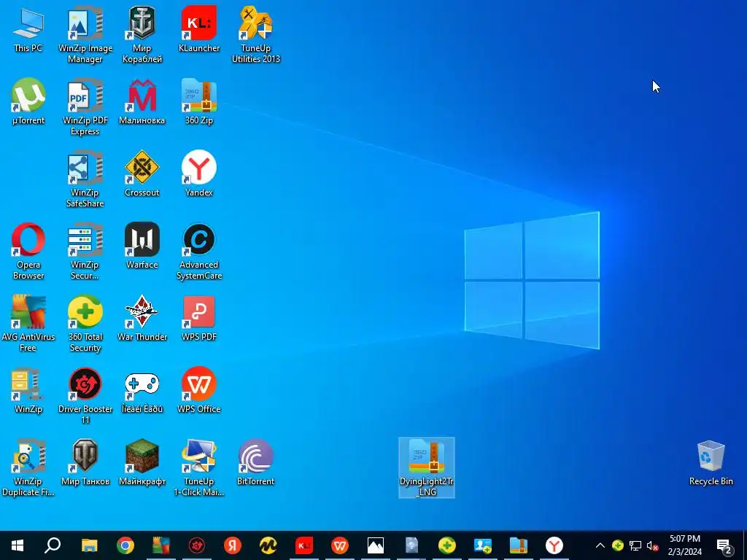Select the TuneUp Utilities 2013 shortcut
Viewport: 747px width, 560px height.
pyautogui.click(x=256, y=34)
